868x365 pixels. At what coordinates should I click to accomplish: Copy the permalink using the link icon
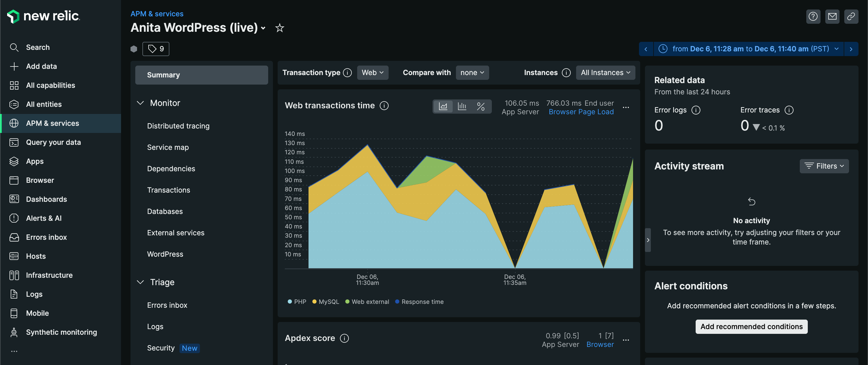(x=851, y=16)
